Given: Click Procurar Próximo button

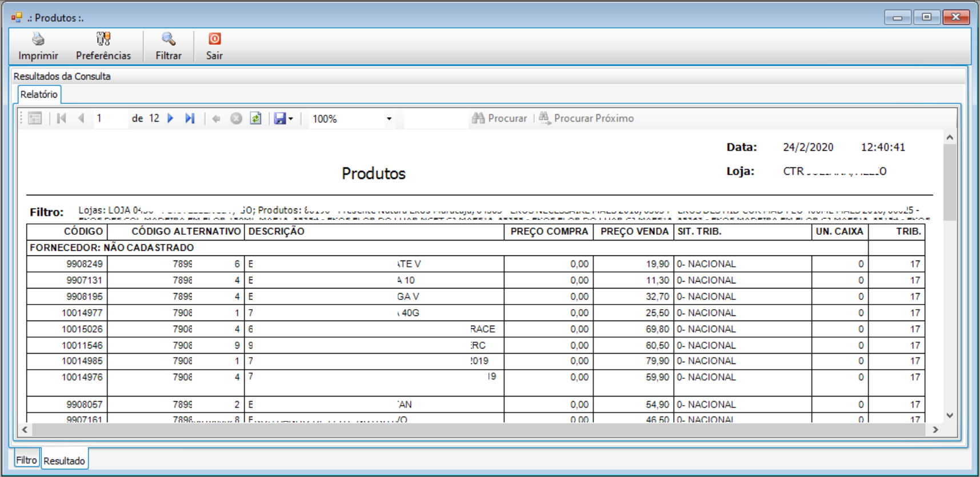Looking at the screenshot, I should pos(586,118).
